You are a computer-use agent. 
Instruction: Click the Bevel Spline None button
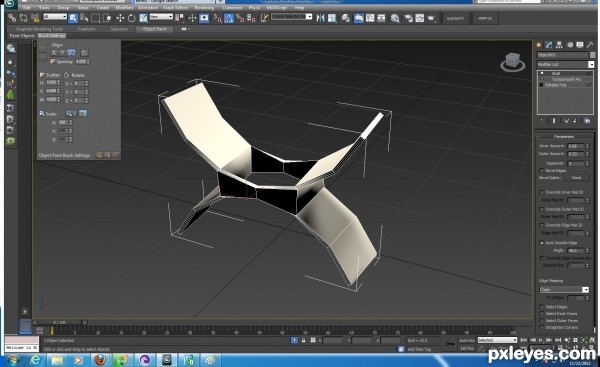click(576, 178)
